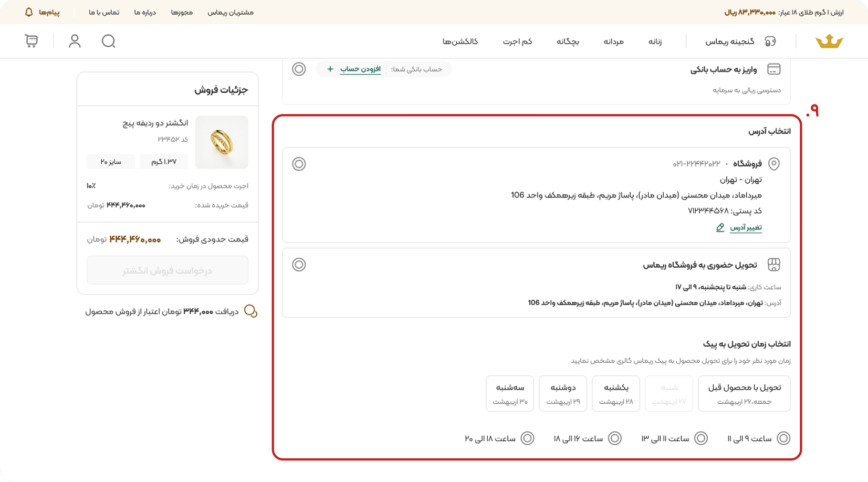Click the pencil edit icon beside تغییر آدرس
This screenshot has width=868, height=482.
point(720,227)
